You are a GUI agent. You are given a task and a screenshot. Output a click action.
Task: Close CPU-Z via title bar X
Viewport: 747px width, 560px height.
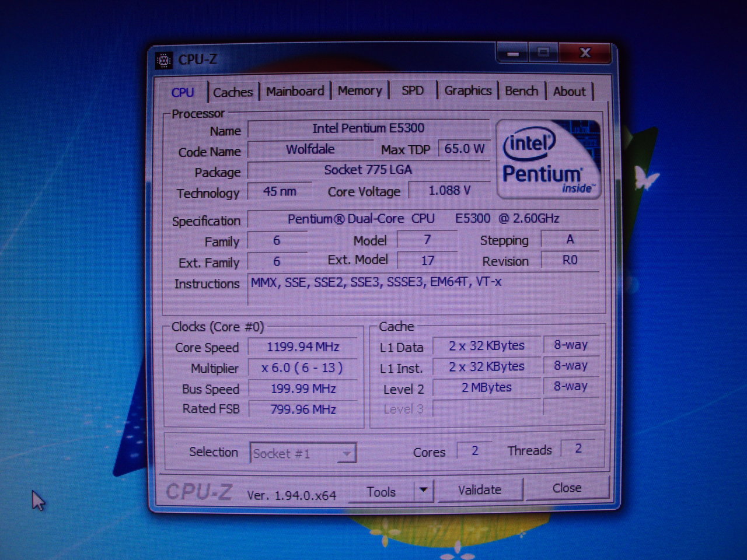tap(585, 53)
